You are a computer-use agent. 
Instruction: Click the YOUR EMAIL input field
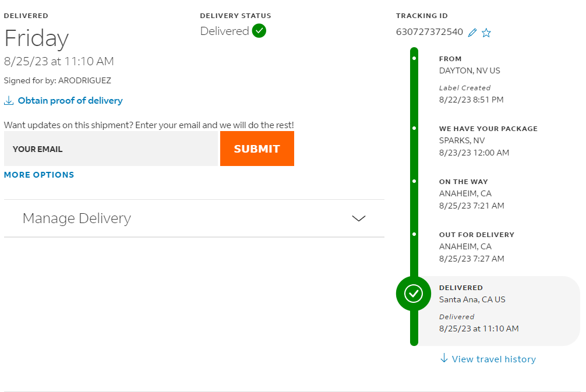coord(111,149)
